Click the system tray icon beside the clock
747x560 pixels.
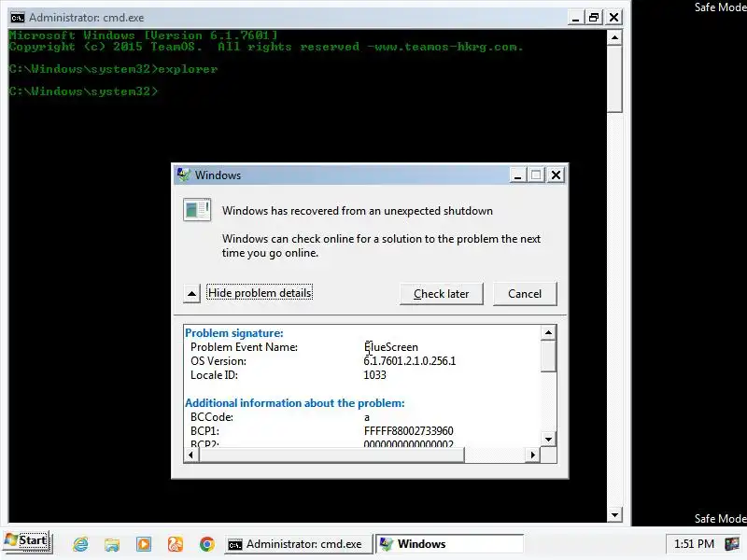tap(732, 544)
